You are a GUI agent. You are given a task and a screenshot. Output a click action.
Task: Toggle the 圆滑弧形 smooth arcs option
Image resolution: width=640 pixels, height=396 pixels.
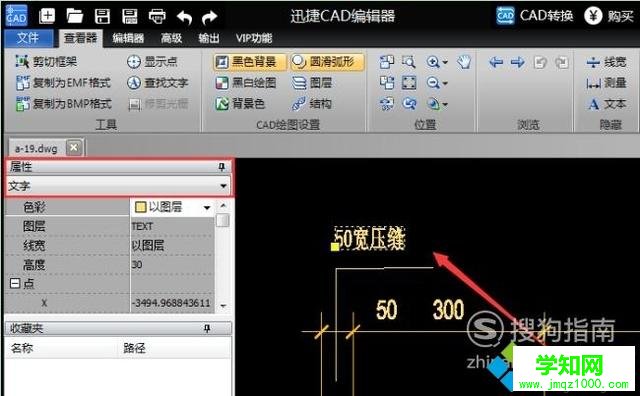327,62
